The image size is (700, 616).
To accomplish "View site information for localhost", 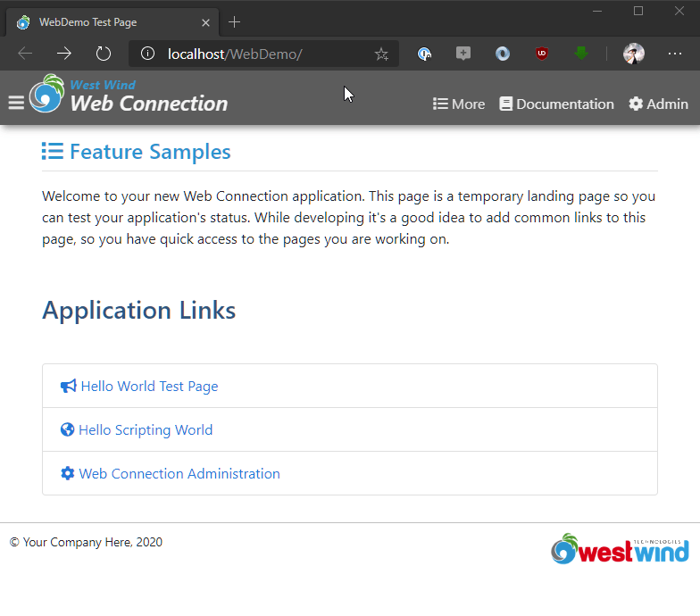I will (x=148, y=54).
